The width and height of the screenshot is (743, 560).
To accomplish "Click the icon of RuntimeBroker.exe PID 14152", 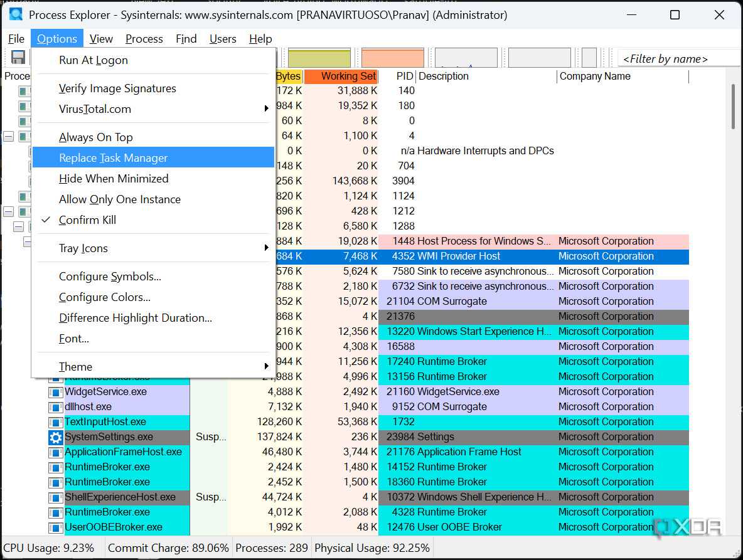I will (55, 467).
